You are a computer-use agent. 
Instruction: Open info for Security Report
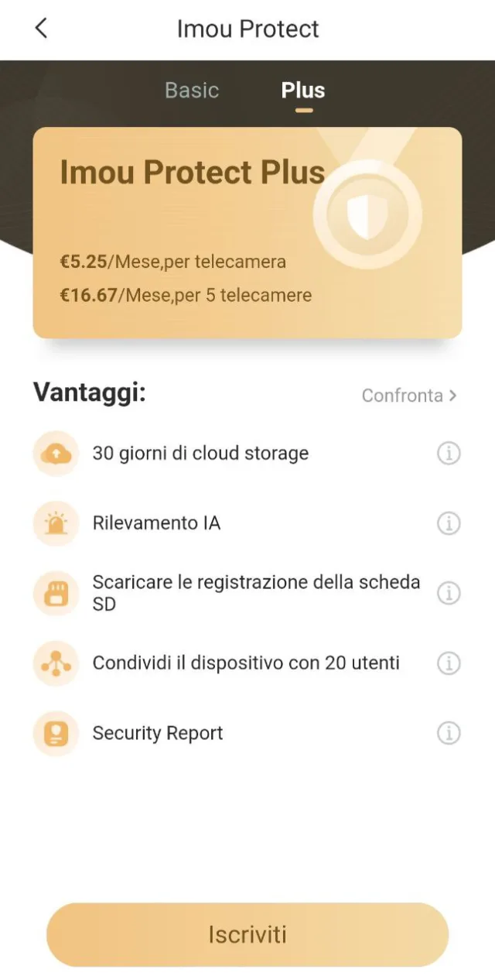tap(449, 733)
